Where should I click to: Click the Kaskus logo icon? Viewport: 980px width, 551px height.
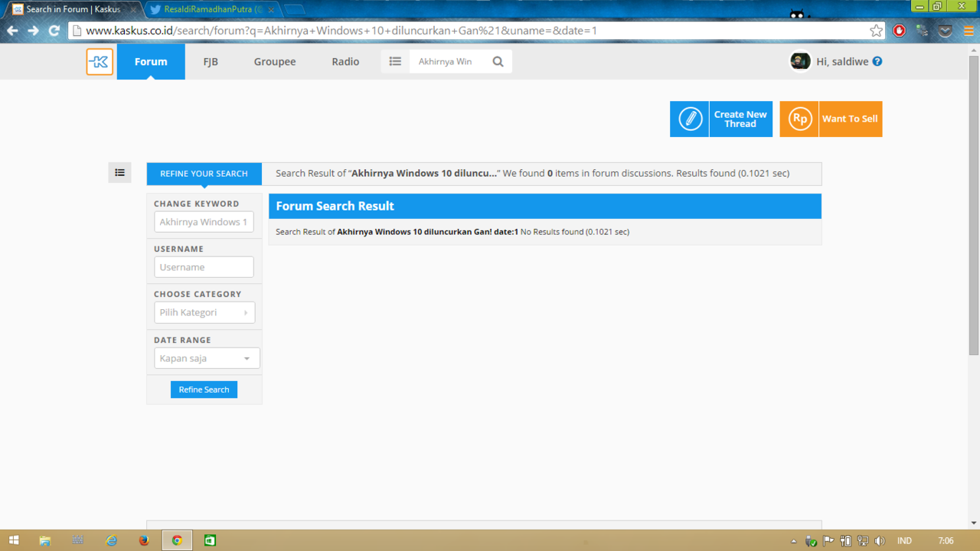100,62
